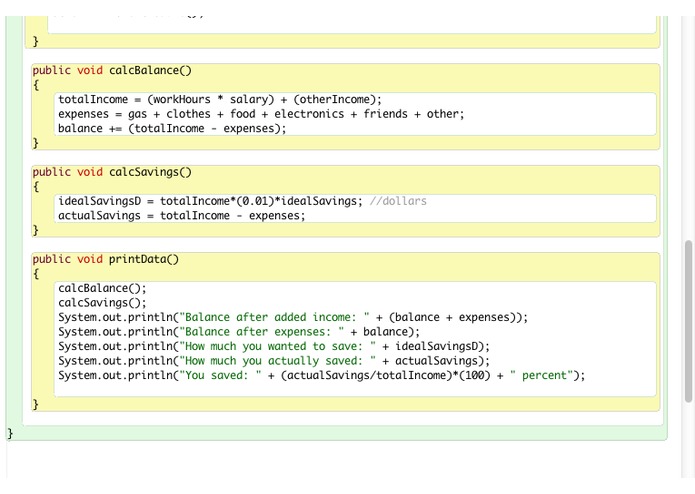Click the 'public void printData()' method header

pyautogui.click(x=105, y=259)
